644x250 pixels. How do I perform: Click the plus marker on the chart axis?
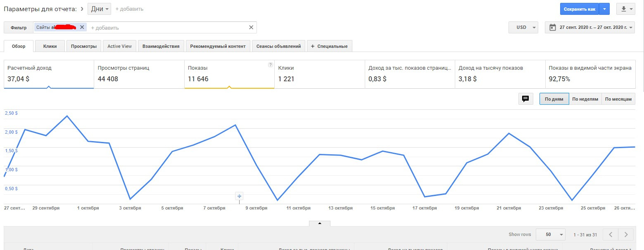(239, 196)
